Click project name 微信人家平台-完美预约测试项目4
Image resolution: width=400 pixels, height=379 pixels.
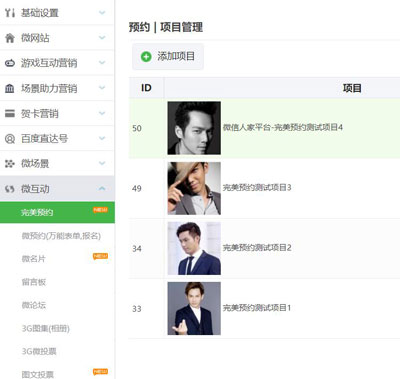tap(283, 127)
